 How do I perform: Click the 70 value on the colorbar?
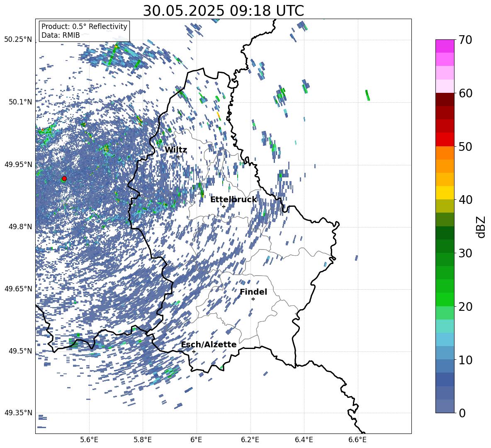[x=465, y=40]
